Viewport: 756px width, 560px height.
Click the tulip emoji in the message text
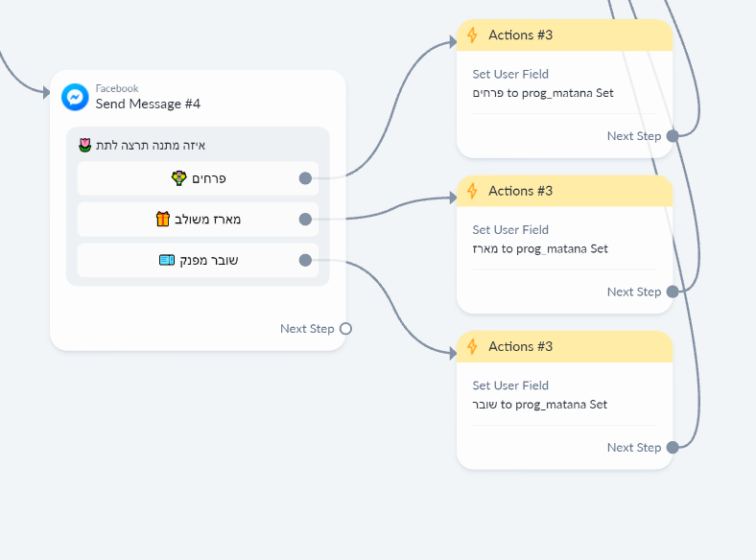[x=85, y=145]
